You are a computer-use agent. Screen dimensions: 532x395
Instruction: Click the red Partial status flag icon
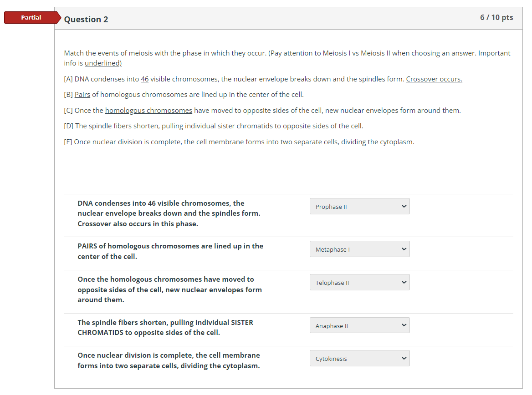click(31, 17)
